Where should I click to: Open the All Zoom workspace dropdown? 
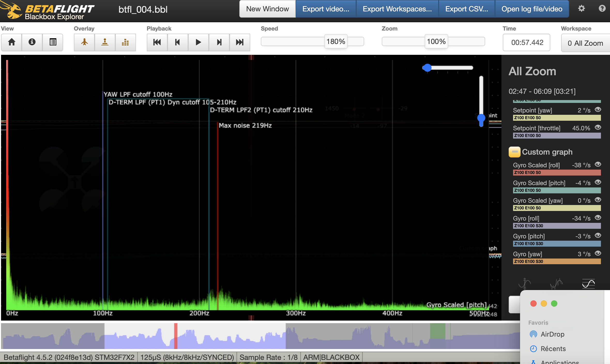[585, 43]
